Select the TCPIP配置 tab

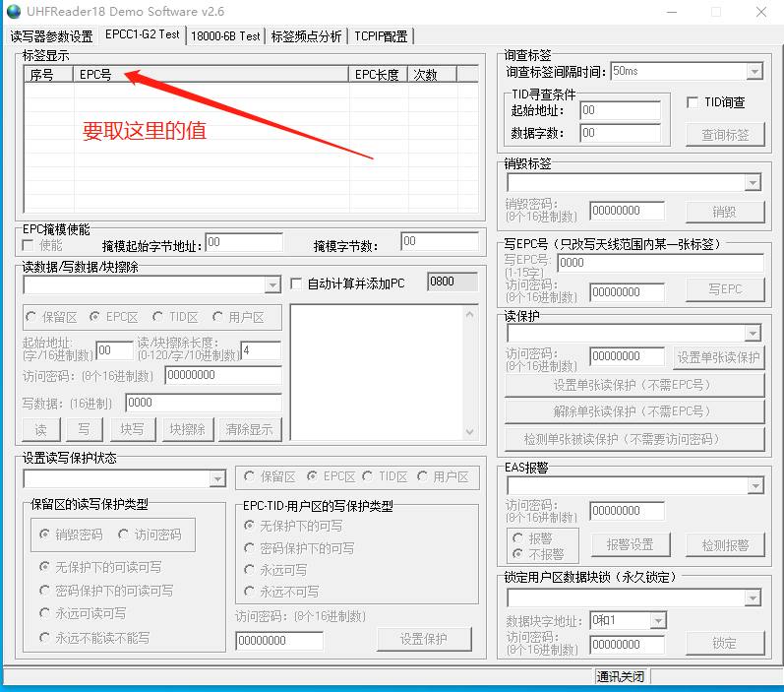pyautogui.click(x=381, y=35)
